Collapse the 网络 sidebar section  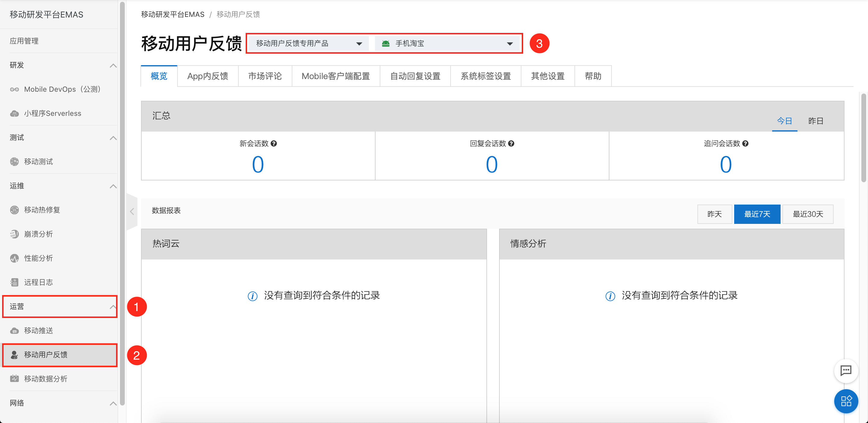(113, 403)
